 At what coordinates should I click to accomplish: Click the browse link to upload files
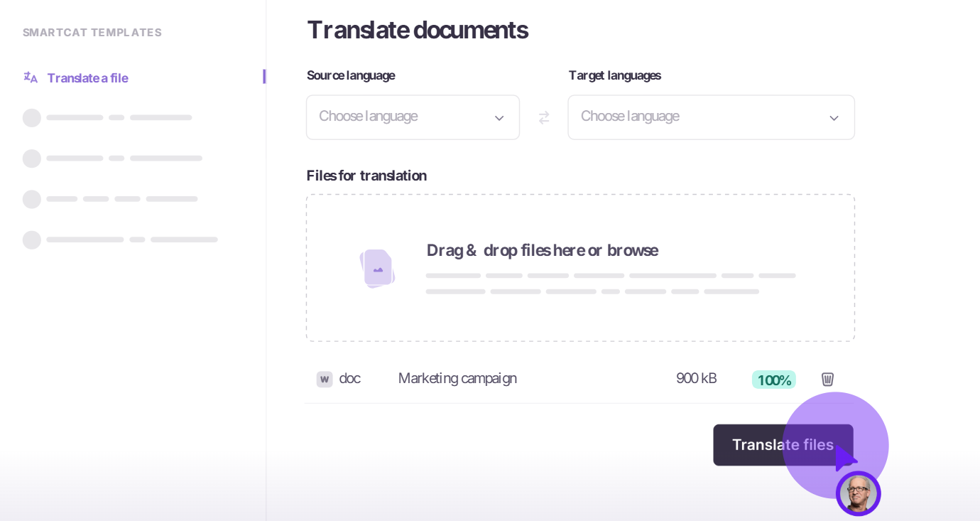tap(632, 250)
